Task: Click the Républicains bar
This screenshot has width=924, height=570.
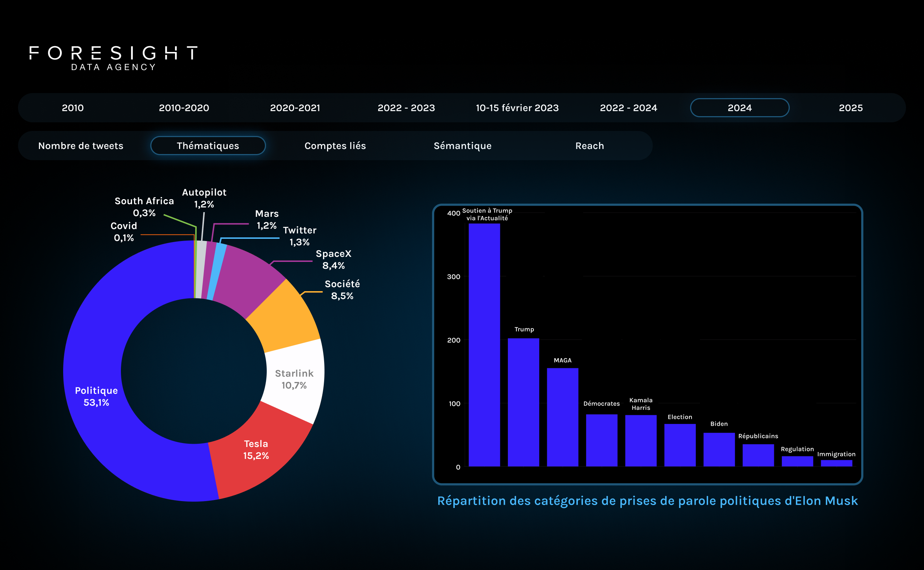Action: [x=758, y=455]
